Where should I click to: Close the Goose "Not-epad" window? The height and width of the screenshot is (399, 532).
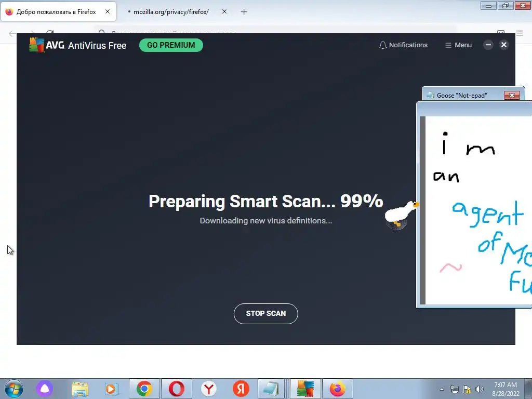[x=512, y=96]
